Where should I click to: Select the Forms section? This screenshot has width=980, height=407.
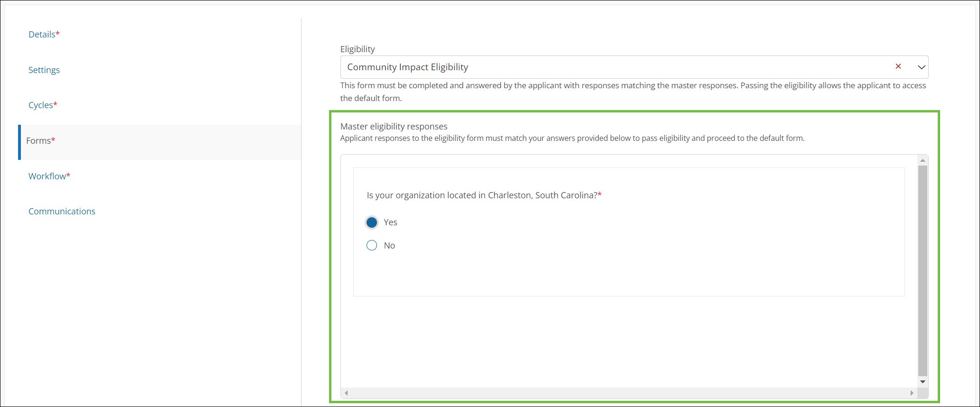160,142
